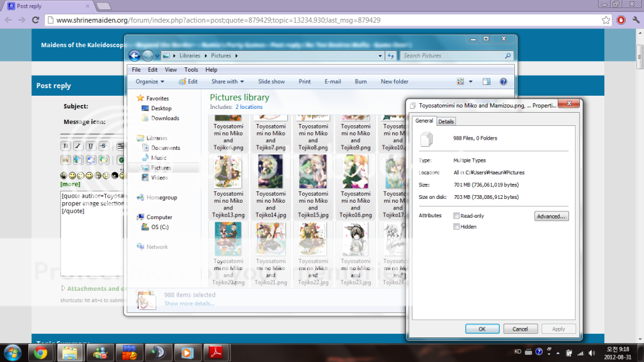The height and width of the screenshot is (362, 644).
Task: Click the refresh icon beside Explorer address bar
Action: point(390,56)
